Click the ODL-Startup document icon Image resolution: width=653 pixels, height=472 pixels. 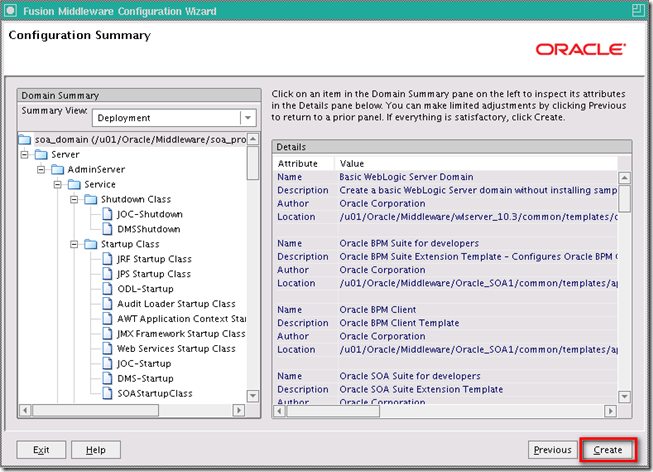tap(107, 289)
